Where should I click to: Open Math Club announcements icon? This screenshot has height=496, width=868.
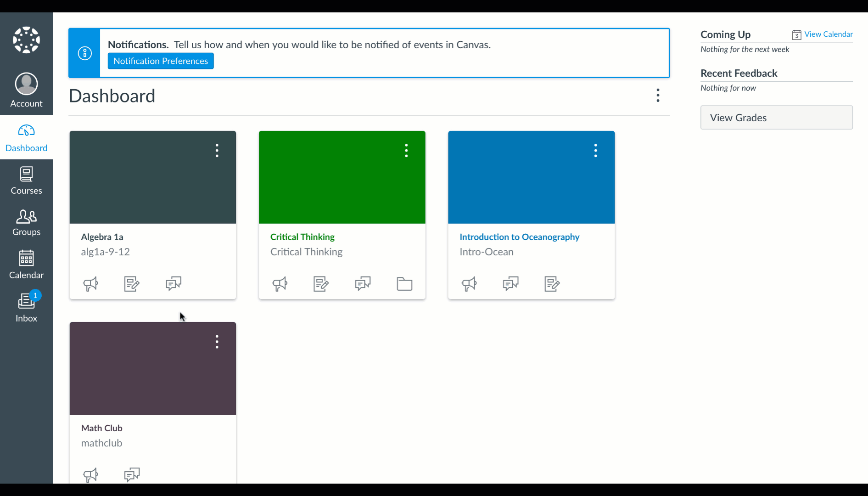[90, 474]
